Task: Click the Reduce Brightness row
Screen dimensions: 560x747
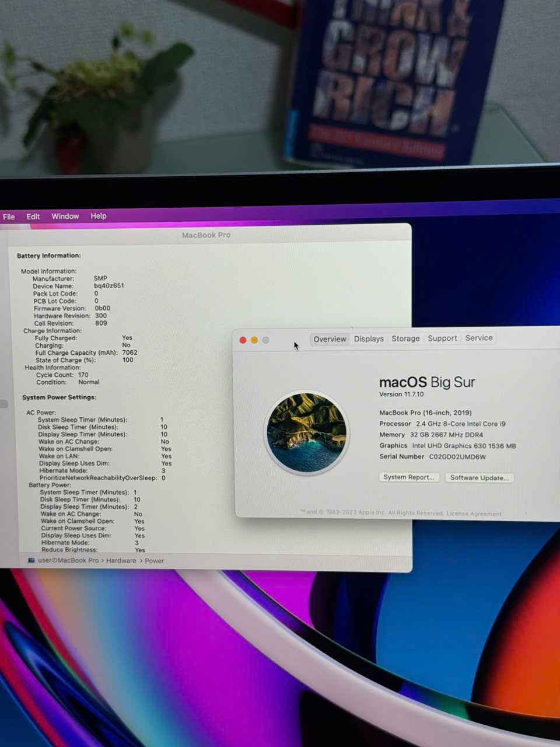Action: click(x=93, y=550)
